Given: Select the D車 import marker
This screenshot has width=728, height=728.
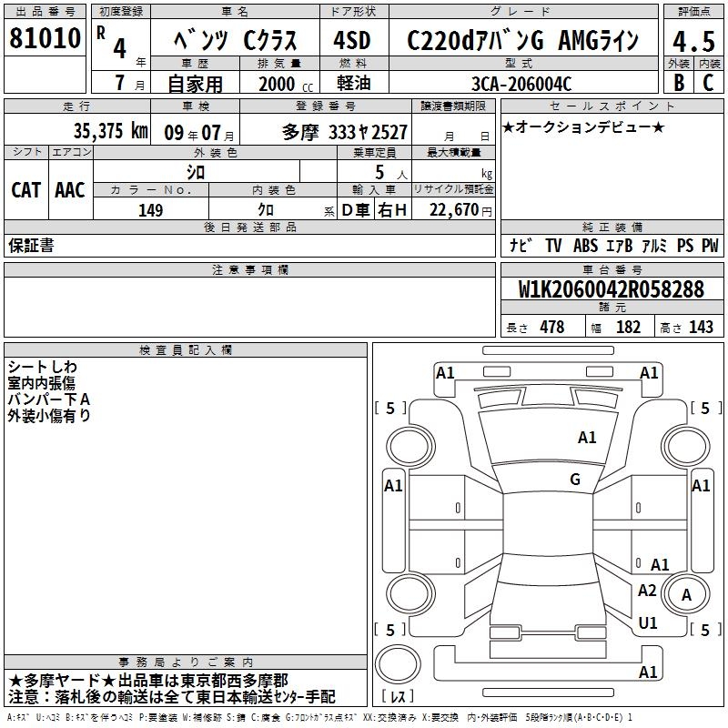Looking at the screenshot, I should point(356,210).
